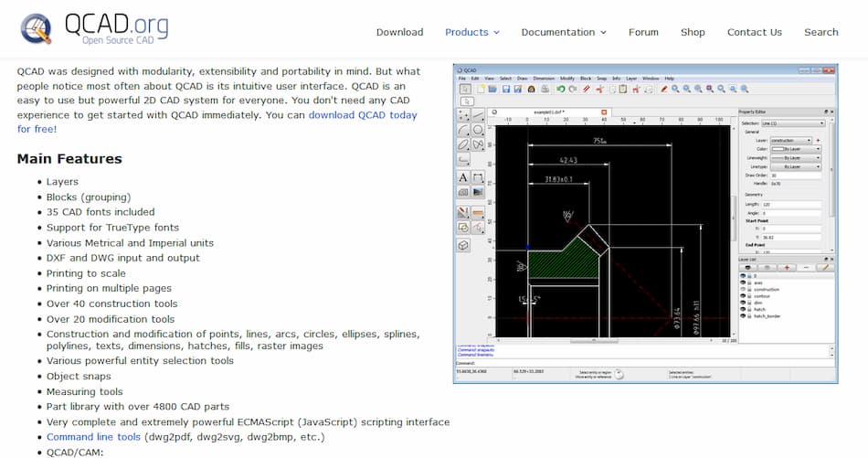Go to the Download page
868x458 pixels.
[x=399, y=32]
